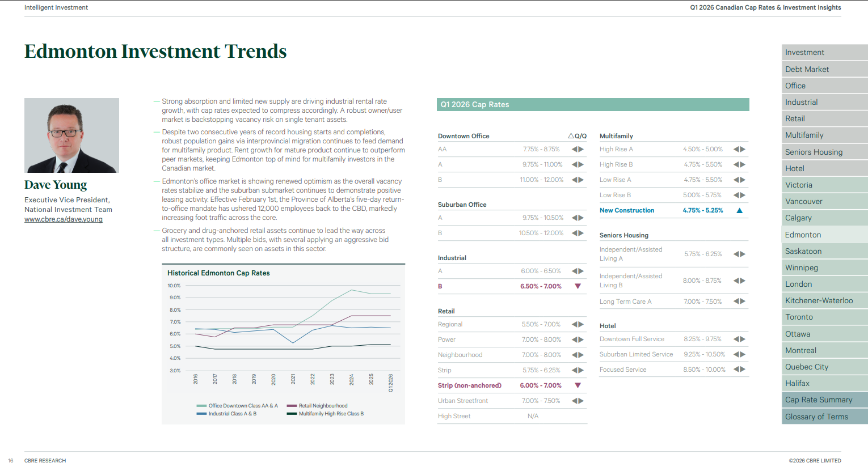Open the Vancouver city tab

[825, 201]
